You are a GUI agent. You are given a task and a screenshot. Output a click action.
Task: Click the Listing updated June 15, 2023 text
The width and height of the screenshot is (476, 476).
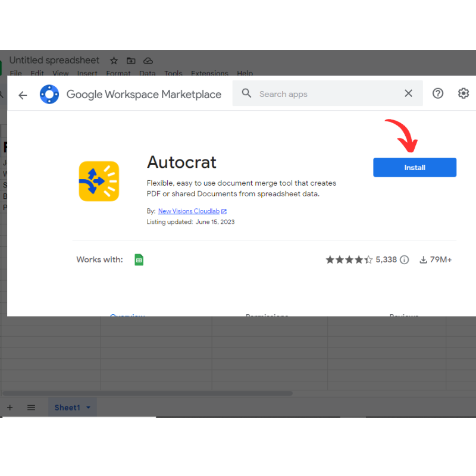coord(190,222)
